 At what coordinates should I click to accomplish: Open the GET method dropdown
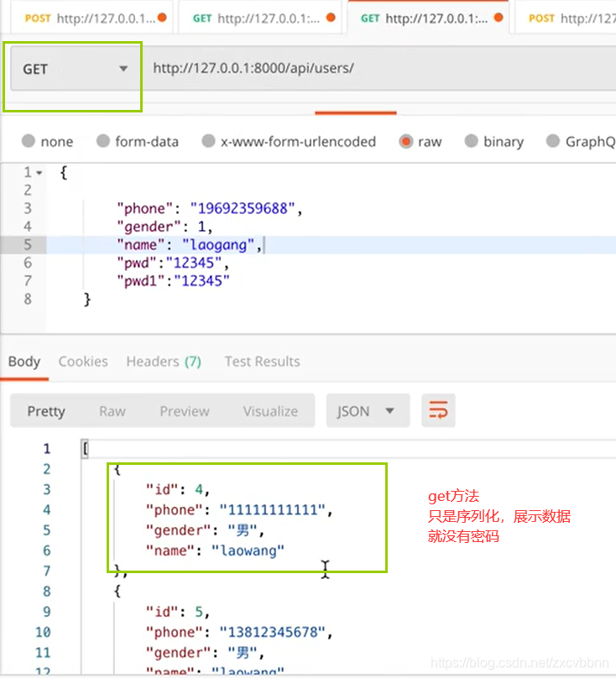point(76,68)
